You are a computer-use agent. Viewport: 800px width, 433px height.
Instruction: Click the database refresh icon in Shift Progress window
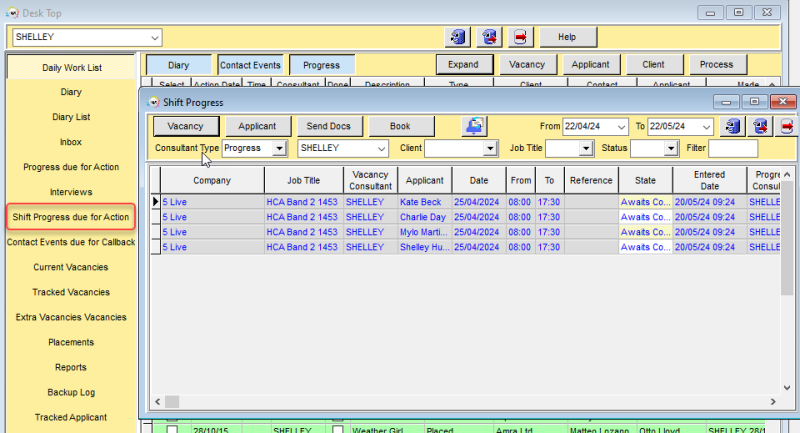pyautogui.click(x=733, y=126)
